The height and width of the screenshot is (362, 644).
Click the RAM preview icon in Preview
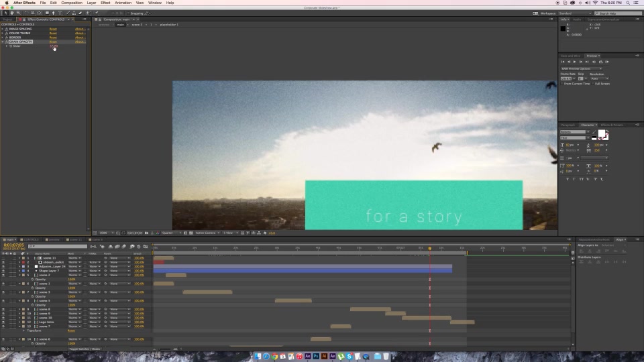(607, 62)
